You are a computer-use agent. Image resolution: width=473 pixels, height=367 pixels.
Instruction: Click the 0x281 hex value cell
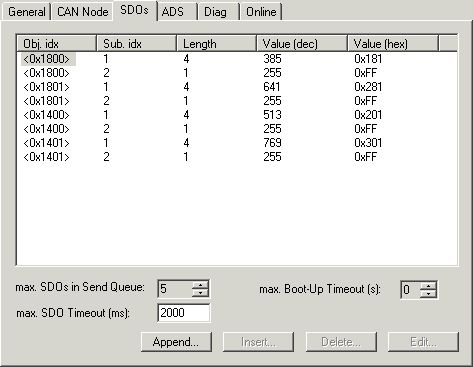[x=368, y=87]
